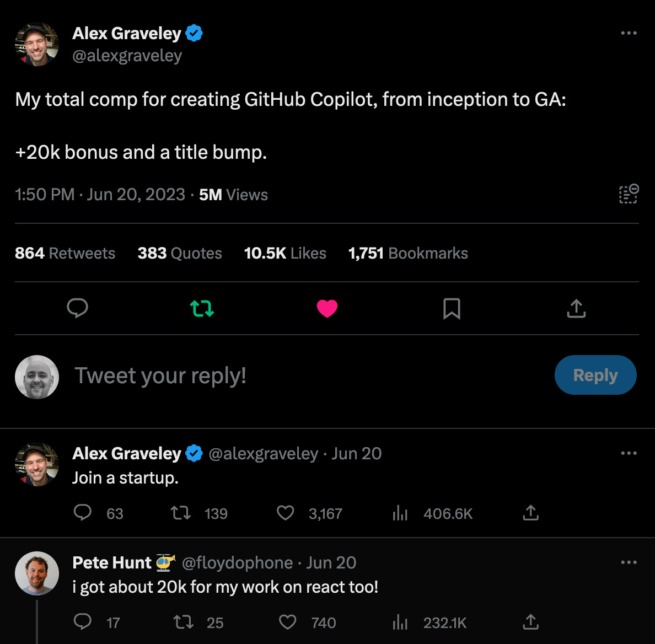The image size is (655, 644).
Task: Click the blue Reply button
Action: click(595, 375)
